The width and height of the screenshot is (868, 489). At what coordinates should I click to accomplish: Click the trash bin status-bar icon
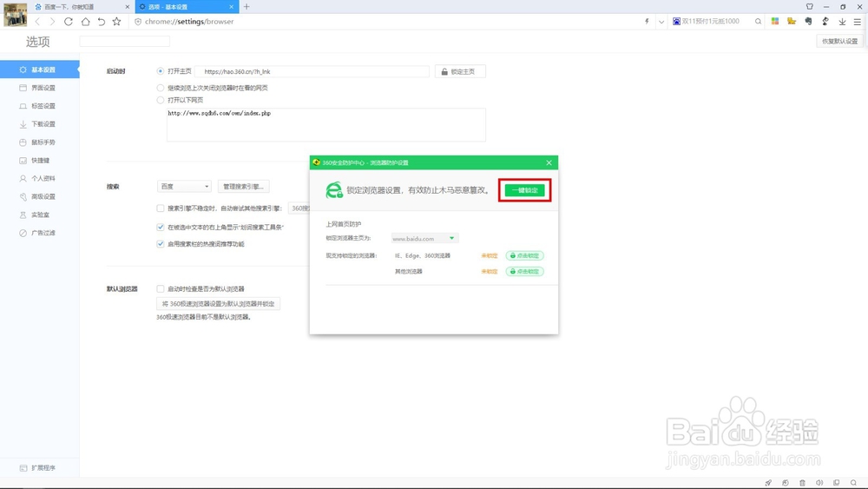click(802, 483)
